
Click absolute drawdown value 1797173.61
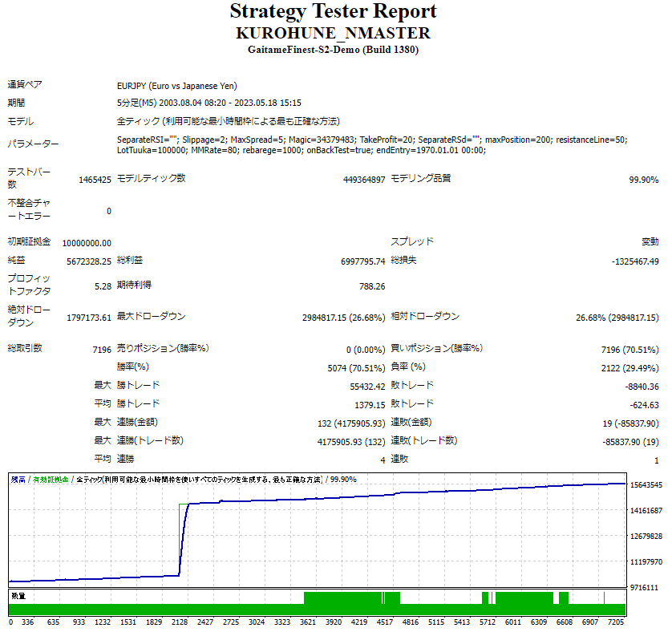[89, 318]
